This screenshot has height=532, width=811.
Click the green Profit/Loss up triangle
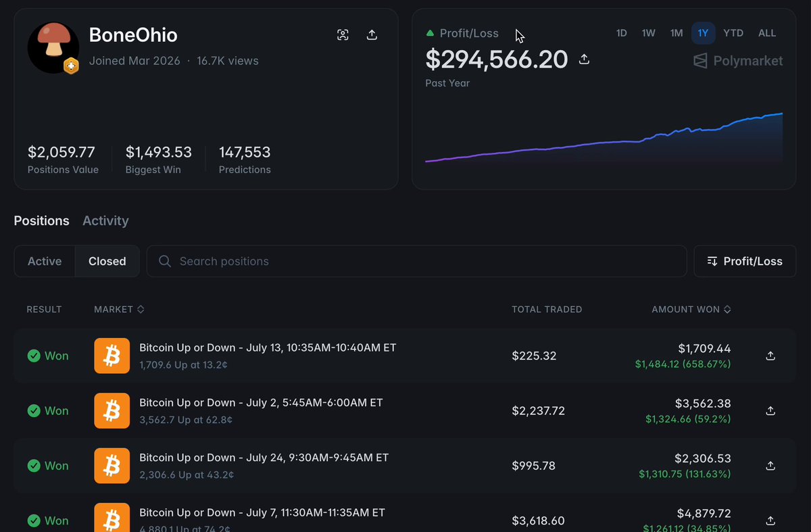tap(430, 33)
